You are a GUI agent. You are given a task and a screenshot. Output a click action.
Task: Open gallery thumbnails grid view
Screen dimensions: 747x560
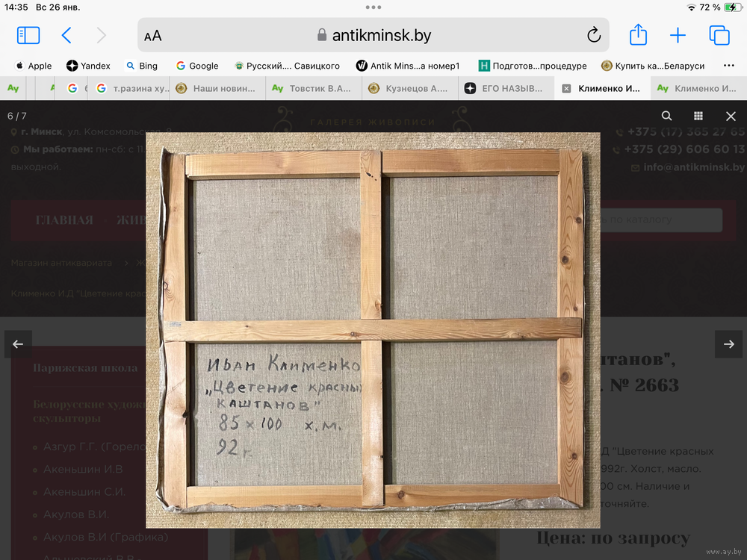tap(698, 116)
